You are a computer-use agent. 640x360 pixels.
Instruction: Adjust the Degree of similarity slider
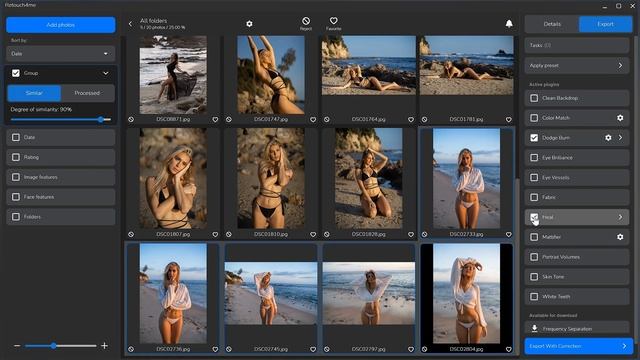click(x=101, y=120)
